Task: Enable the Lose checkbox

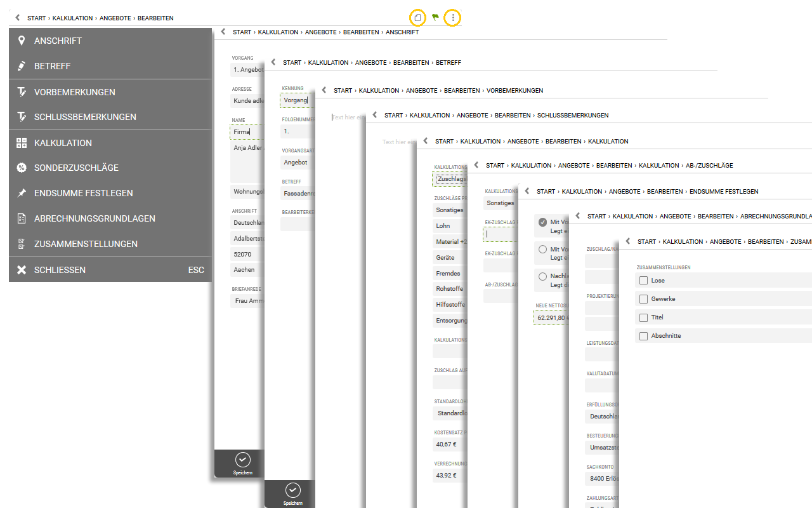Action: (x=644, y=281)
